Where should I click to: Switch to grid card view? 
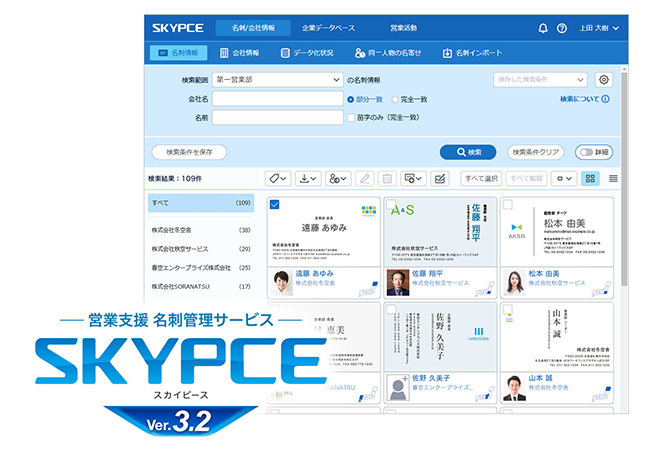click(x=590, y=179)
